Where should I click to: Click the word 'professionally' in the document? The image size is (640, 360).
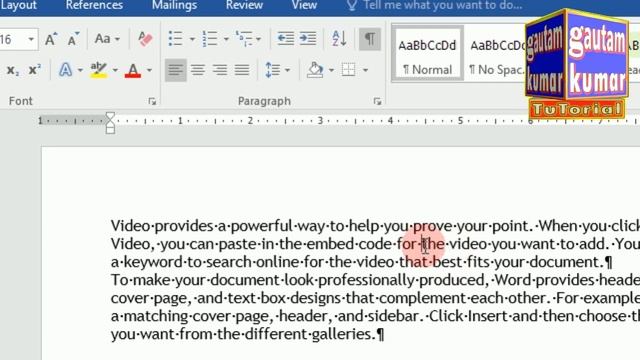[x=367, y=280]
